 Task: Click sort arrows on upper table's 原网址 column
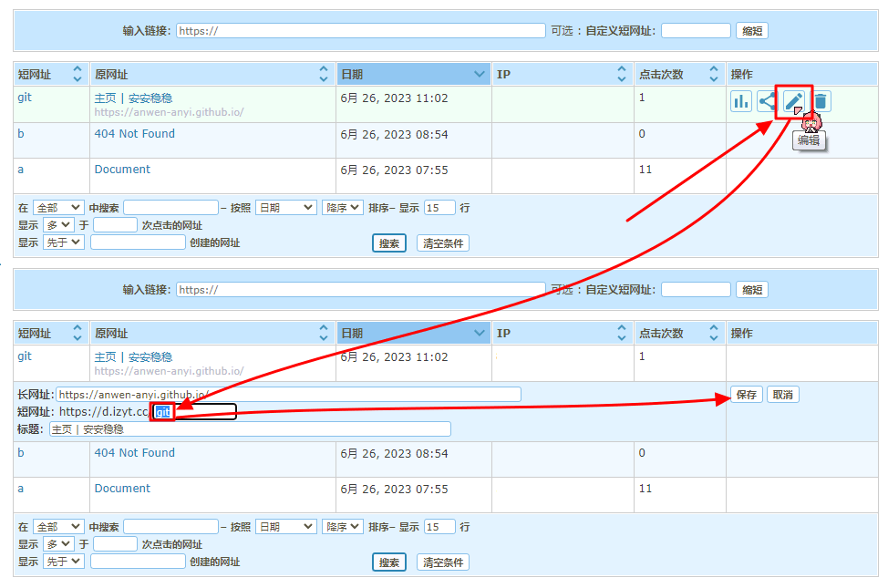click(x=324, y=74)
